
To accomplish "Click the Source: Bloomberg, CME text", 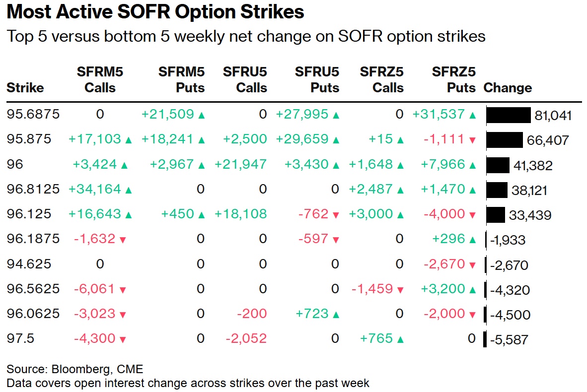I will (x=75, y=369).
